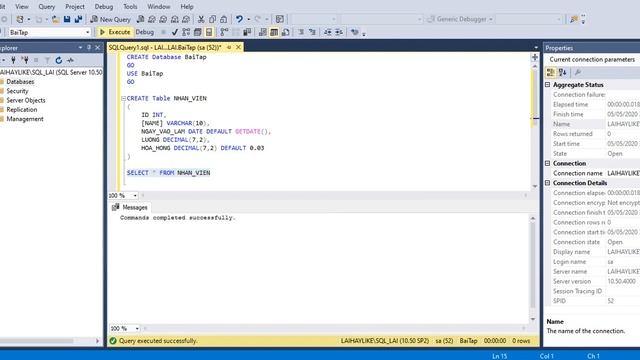Click the Save All icon

tap(78, 19)
